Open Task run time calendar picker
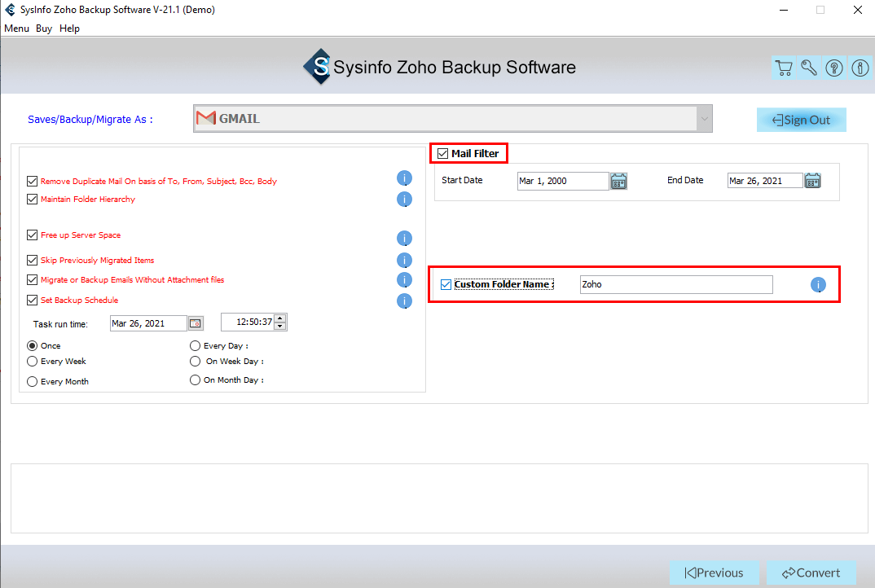 (x=196, y=323)
